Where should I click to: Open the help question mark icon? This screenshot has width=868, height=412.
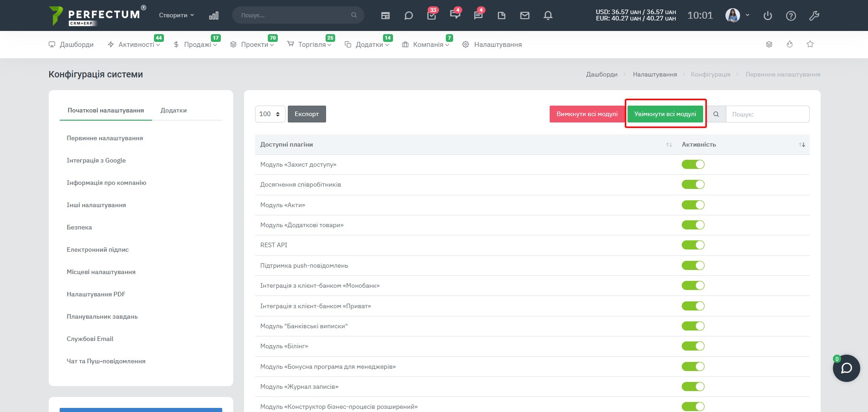(791, 15)
